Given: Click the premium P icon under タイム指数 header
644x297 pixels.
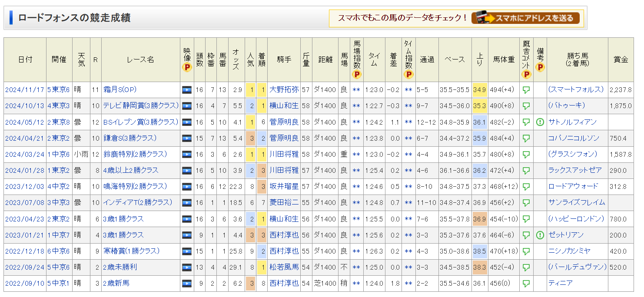Looking at the screenshot, I should point(408,74).
